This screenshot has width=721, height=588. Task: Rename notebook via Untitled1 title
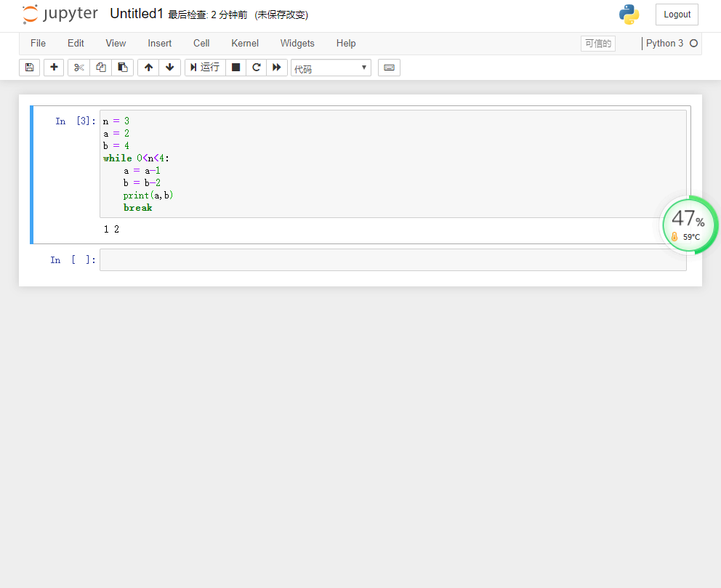click(x=137, y=14)
